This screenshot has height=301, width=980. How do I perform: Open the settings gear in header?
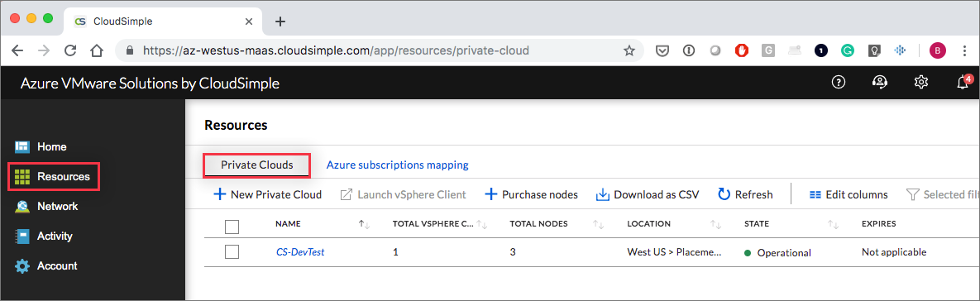(x=920, y=82)
